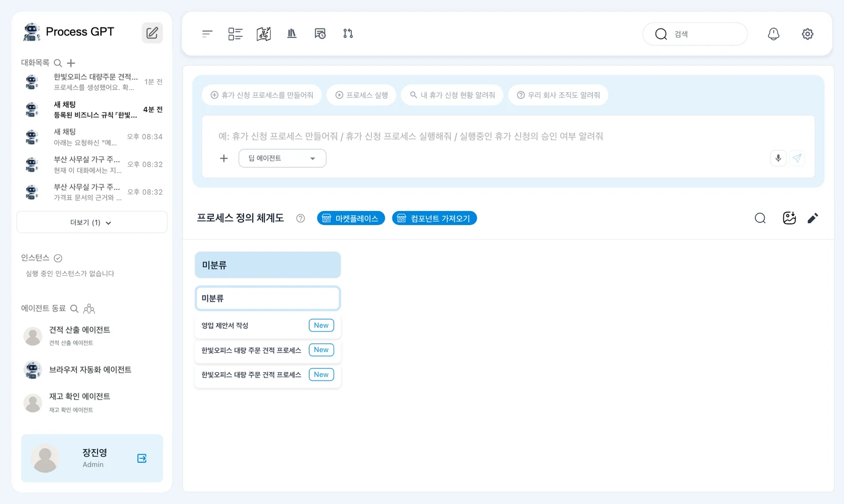Open the process definition map icon
This screenshot has width=844, height=504.
[264, 34]
